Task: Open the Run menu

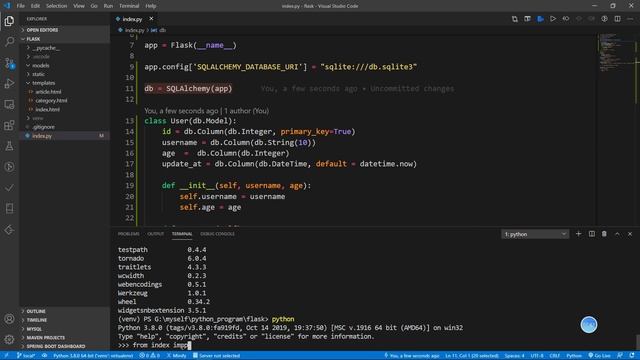Action: pos(108,6)
